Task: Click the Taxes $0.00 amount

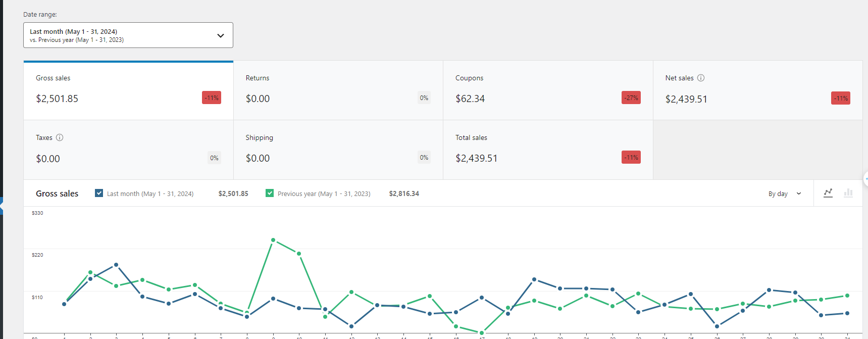Action: point(48,159)
